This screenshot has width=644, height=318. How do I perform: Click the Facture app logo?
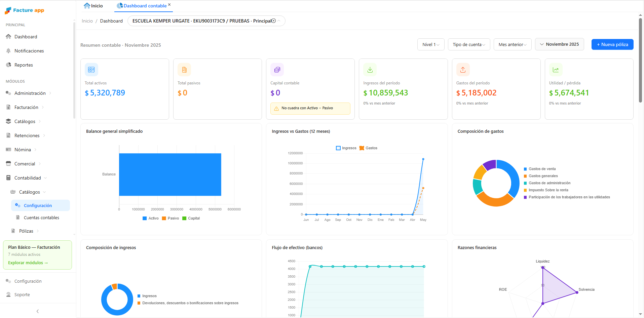[x=25, y=10]
